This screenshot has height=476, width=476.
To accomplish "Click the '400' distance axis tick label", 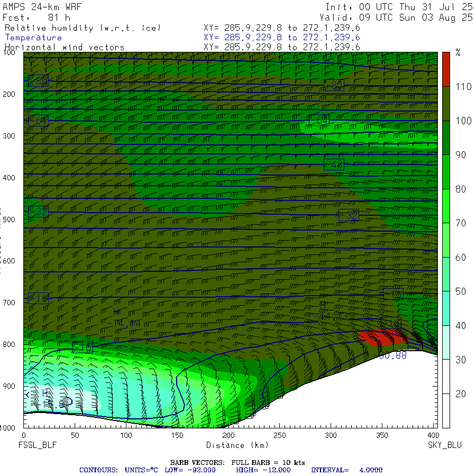I will 433,435.
